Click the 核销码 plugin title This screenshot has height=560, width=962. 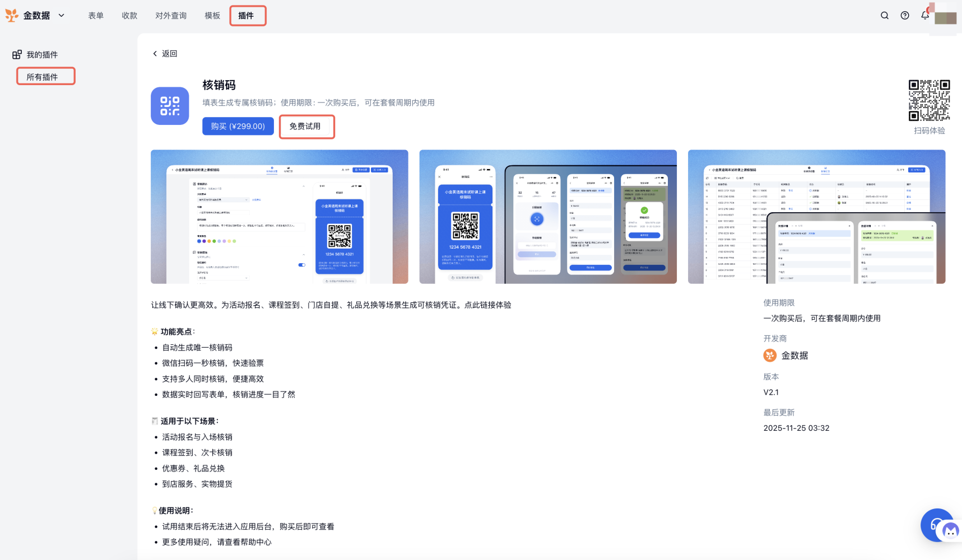click(219, 85)
